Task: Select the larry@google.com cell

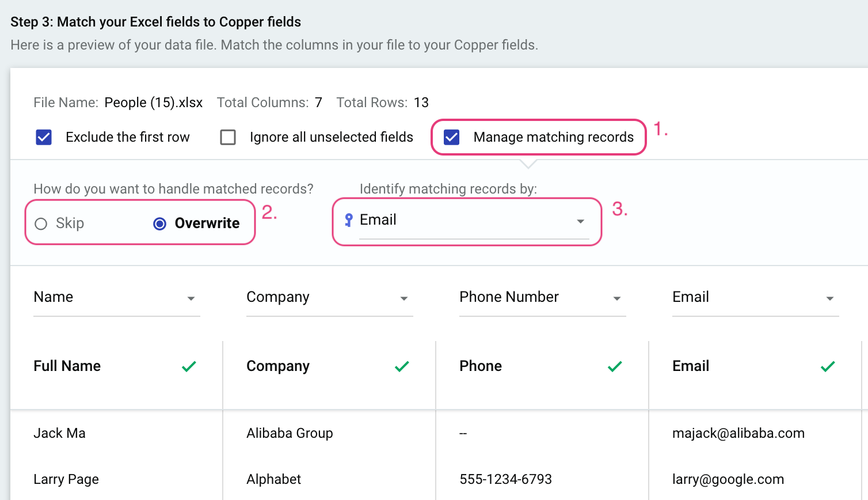Action: [728, 479]
